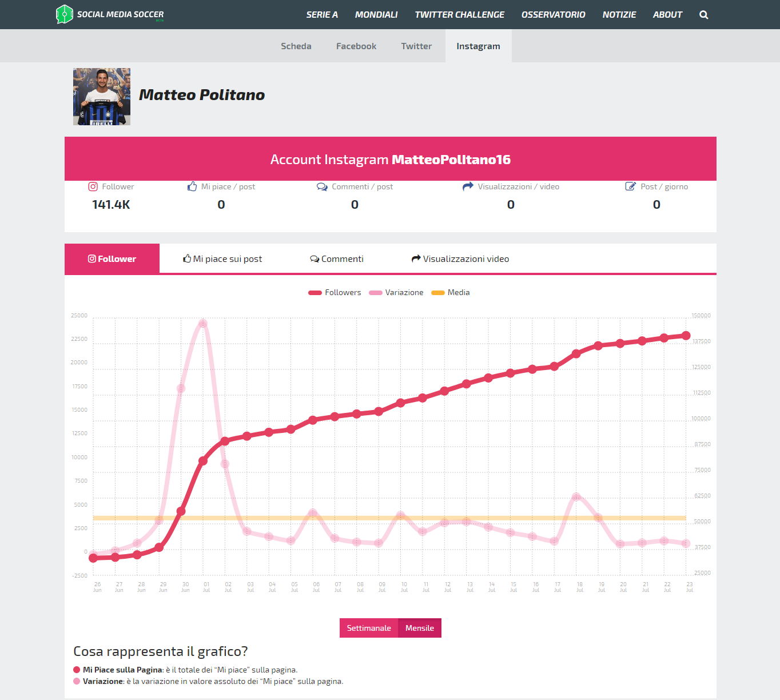Click the SOCIAL MEDIA SOCCER site title
Screen dimensions: 780x700
coord(121,14)
